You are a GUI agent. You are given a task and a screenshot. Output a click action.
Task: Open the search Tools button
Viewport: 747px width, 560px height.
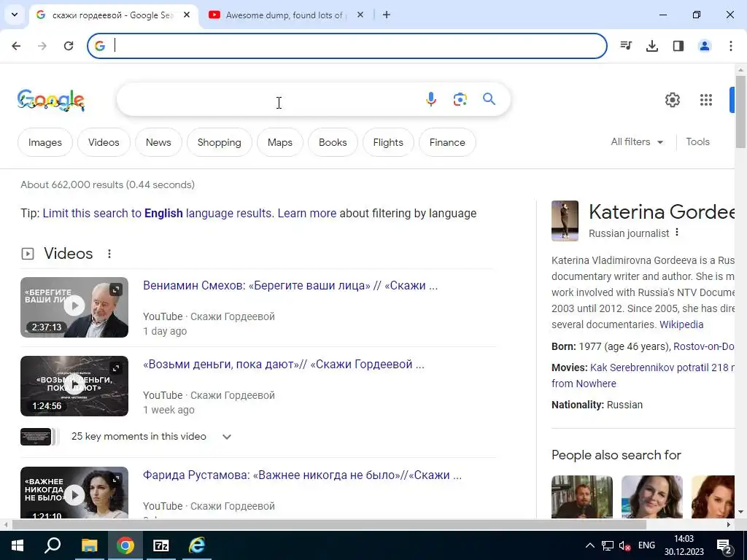point(697,142)
